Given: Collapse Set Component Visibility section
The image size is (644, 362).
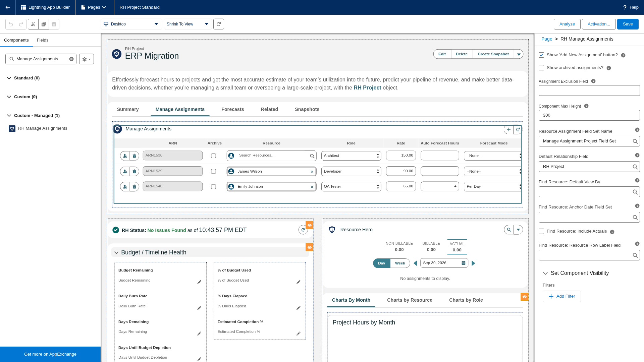Looking at the screenshot, I should (545, 274).
